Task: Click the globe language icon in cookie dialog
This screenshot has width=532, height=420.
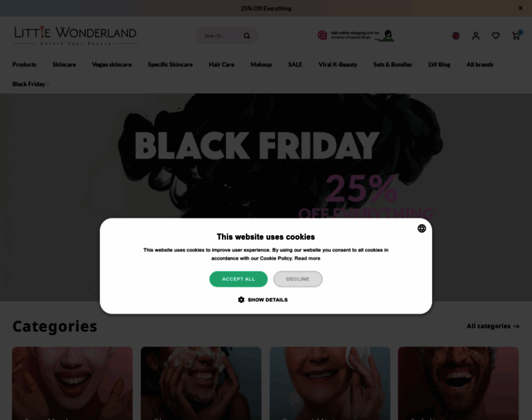Action: pyautogui.click(x=421, y=228)
